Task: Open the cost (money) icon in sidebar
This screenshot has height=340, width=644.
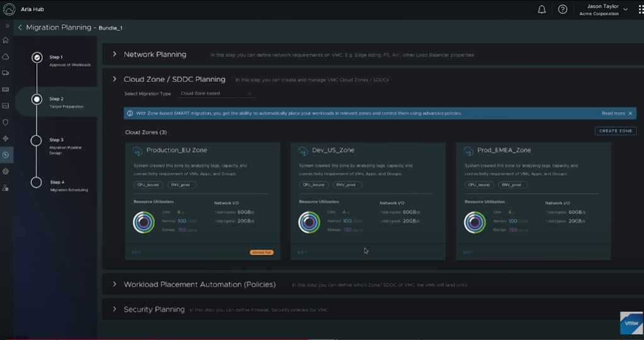Action: (6, 89)
